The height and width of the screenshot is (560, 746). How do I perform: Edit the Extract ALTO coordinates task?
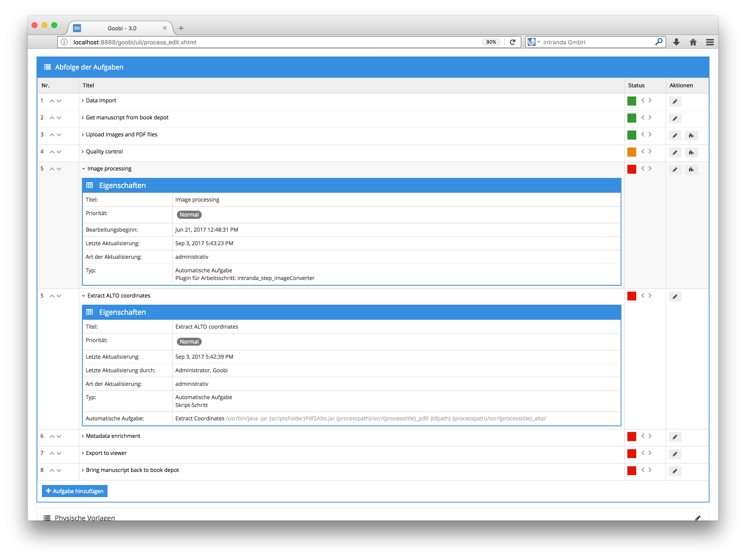point(674,297)
